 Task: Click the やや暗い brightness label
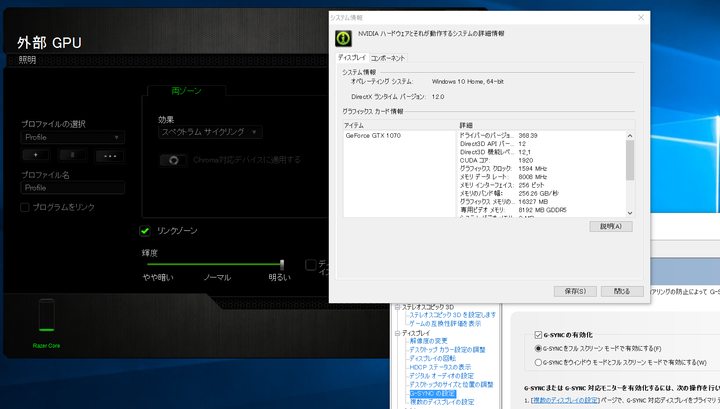pos(158,278)
